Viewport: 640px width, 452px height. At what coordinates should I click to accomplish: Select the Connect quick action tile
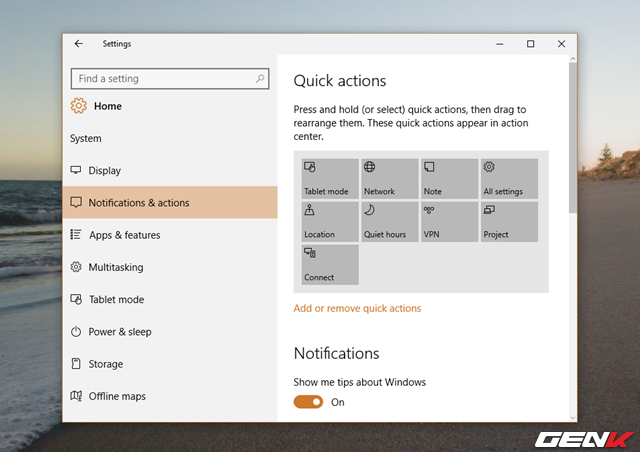pyautogui.click(x=330, y=265)
